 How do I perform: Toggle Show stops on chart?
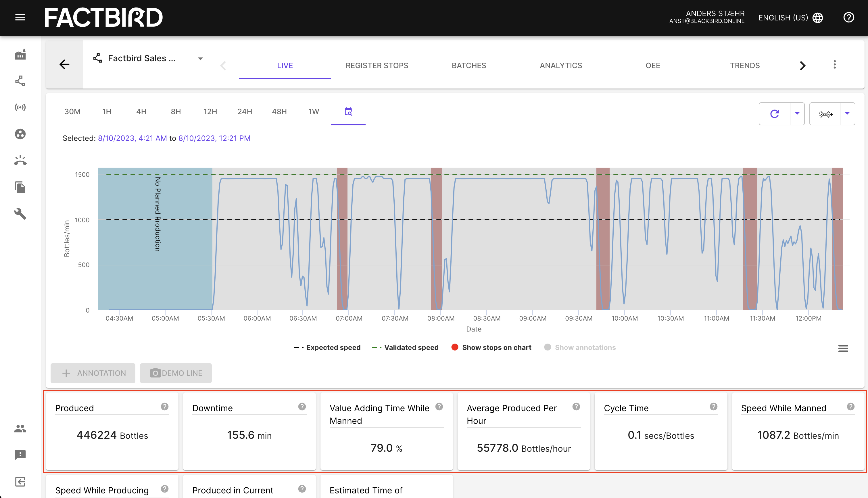pos(491,348)
